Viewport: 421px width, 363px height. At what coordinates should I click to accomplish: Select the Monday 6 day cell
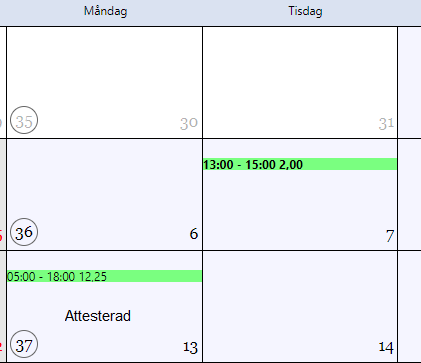[x=104, y=194]
